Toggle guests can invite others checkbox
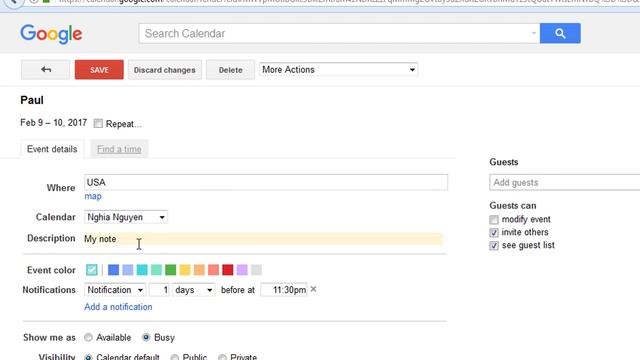The image size is (640, 360). tap(494, 233)
